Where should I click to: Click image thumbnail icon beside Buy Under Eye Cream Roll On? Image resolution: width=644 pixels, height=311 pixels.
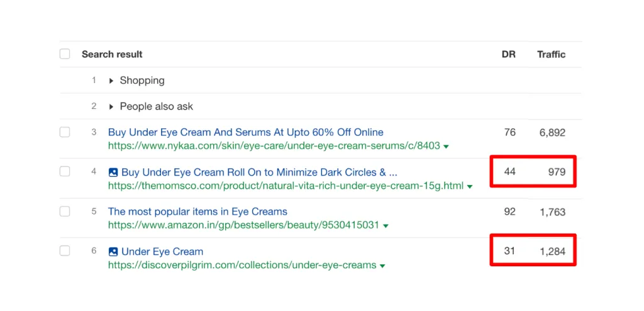(113, 172)
